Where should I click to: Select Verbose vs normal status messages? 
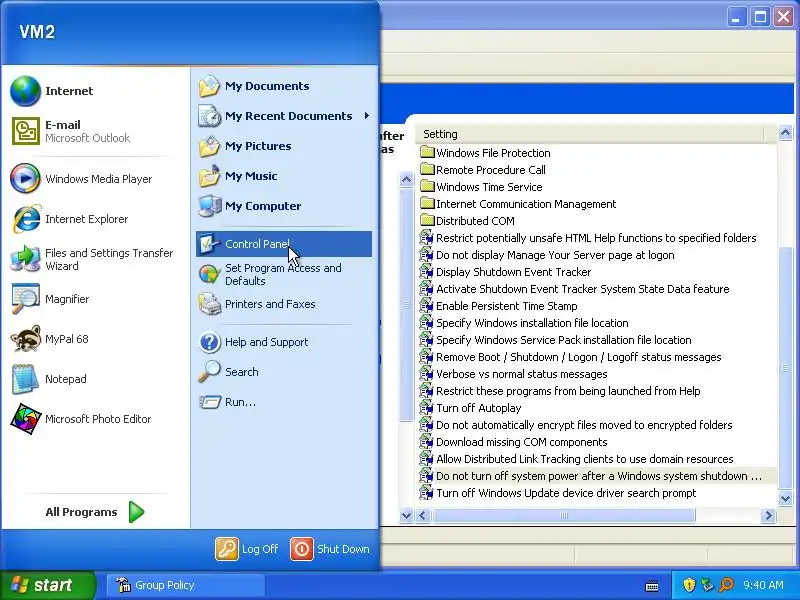pyautogui.click(x=513, y=374)
